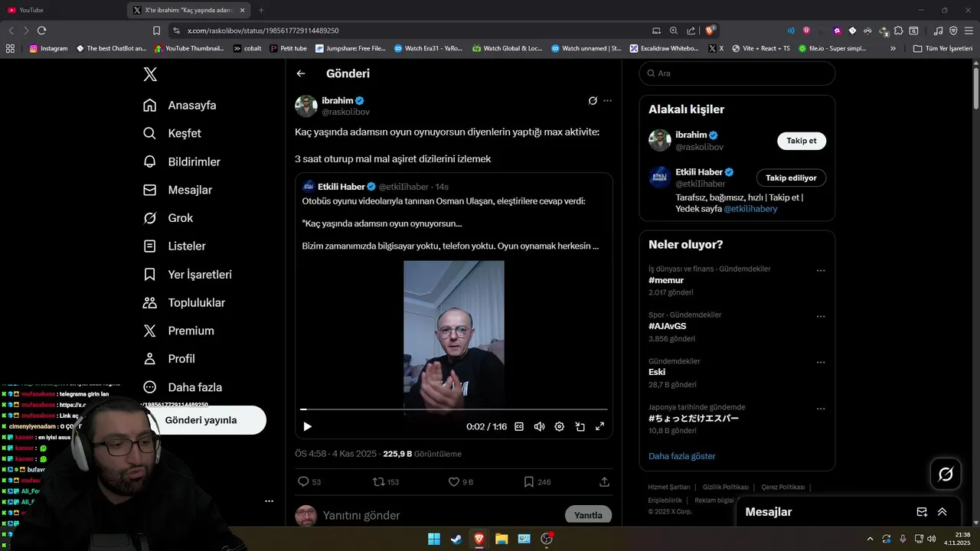The height and width of the screenshot is (551, 980).
Task: Open Mesajlar from sidebar
Action: (178, 190)
